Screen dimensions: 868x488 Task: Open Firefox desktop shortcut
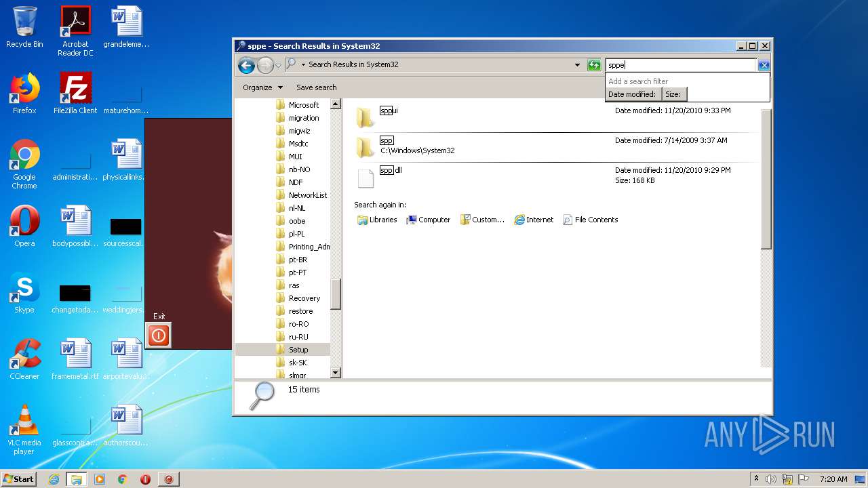point(24,94)
